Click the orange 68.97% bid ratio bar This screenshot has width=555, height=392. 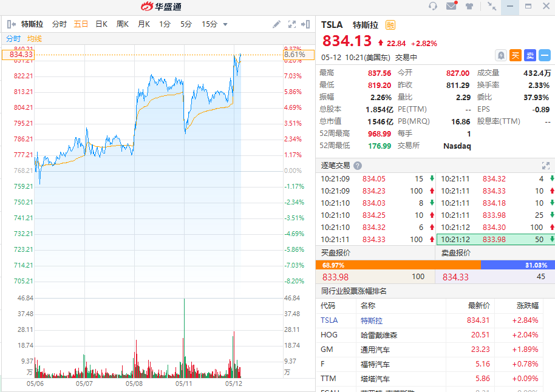tap(398, 265)
